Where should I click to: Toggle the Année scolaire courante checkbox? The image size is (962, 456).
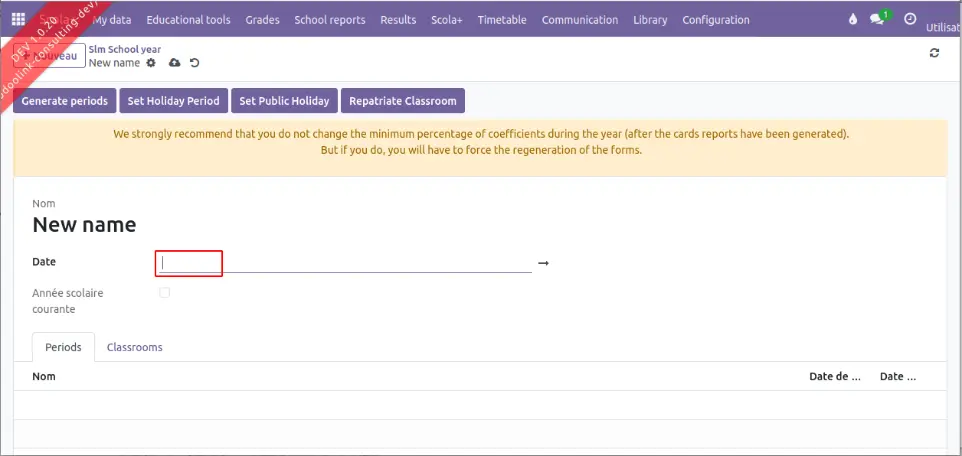pyautogui.click(x=165, y=293)
